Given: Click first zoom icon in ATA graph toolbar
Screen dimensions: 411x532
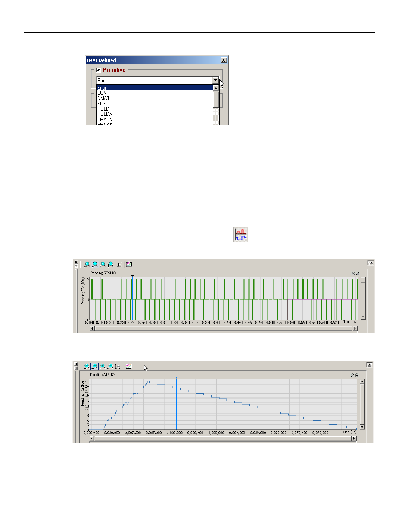Looking at the screenshot, I should (87, 367).
